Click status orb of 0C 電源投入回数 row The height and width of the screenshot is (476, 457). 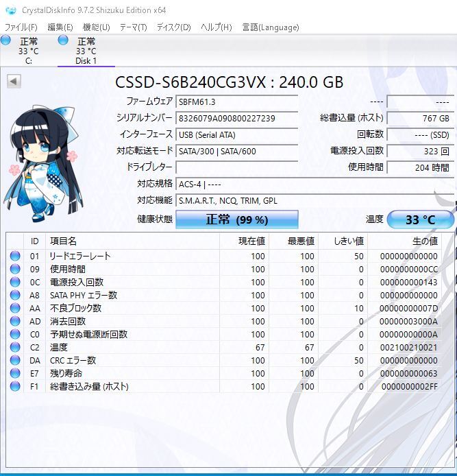[15, 282]
